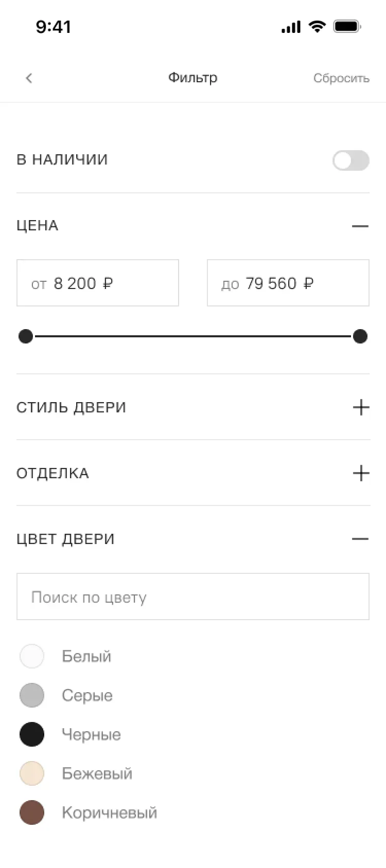Tap the battery status icon
386x868 pixels.
tap(347, 26)
